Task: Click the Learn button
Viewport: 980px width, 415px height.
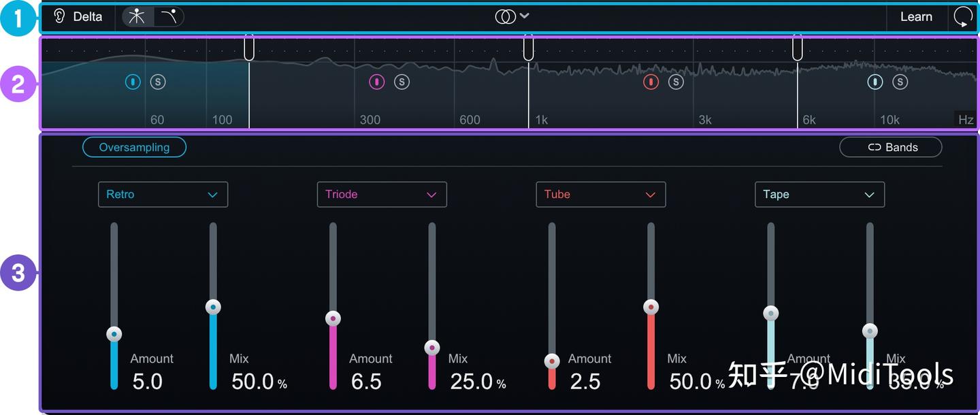Action: (916, 16)
